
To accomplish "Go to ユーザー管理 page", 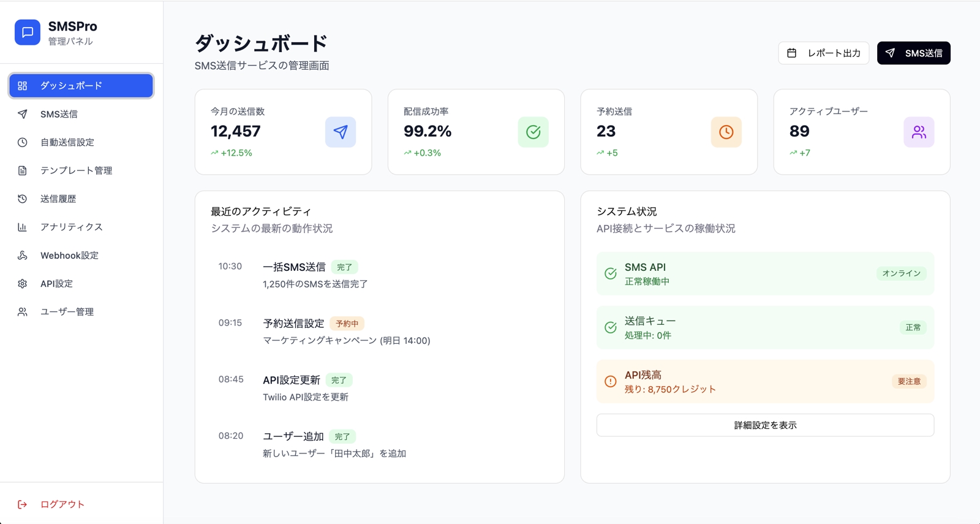I will tap(67, 312).
